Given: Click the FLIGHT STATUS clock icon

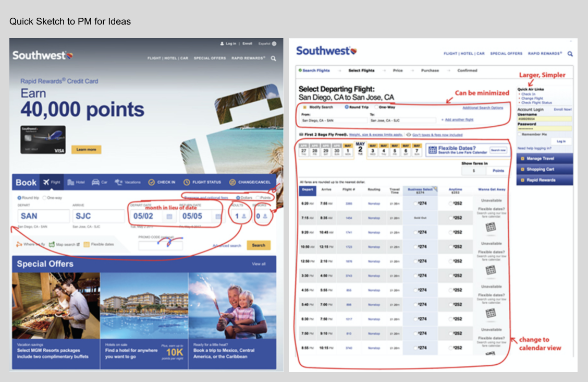Looking at the screenshot, I should point(187,182).
